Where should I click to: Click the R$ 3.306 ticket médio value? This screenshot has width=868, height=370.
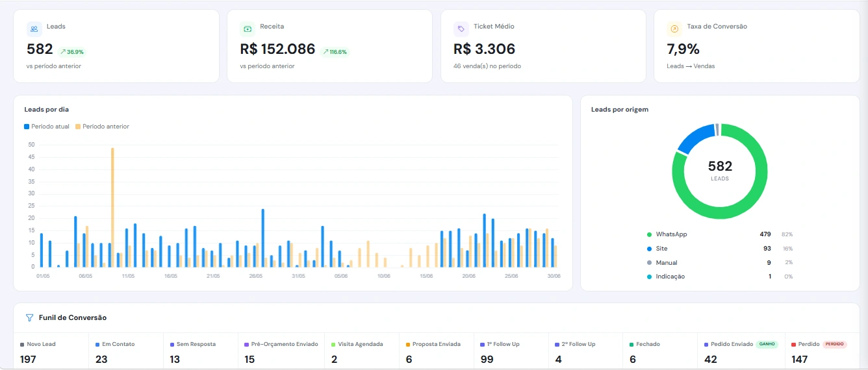(x=484, y=49)
